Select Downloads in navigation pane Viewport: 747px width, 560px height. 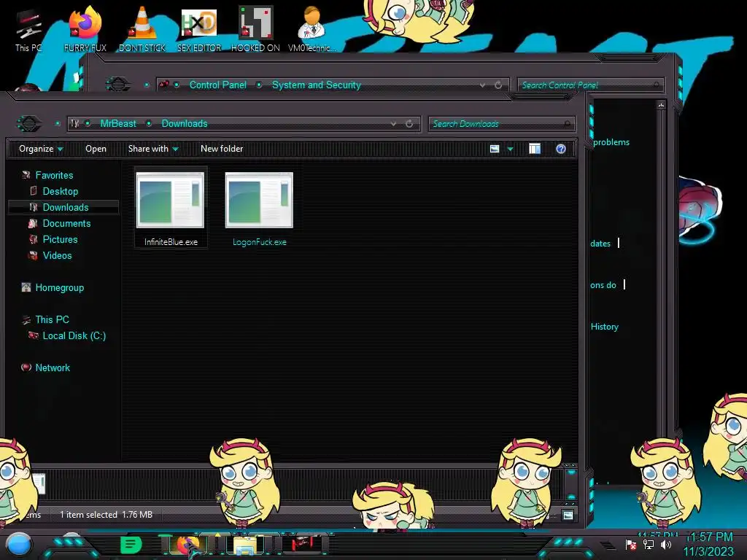[x=65, y=207]
